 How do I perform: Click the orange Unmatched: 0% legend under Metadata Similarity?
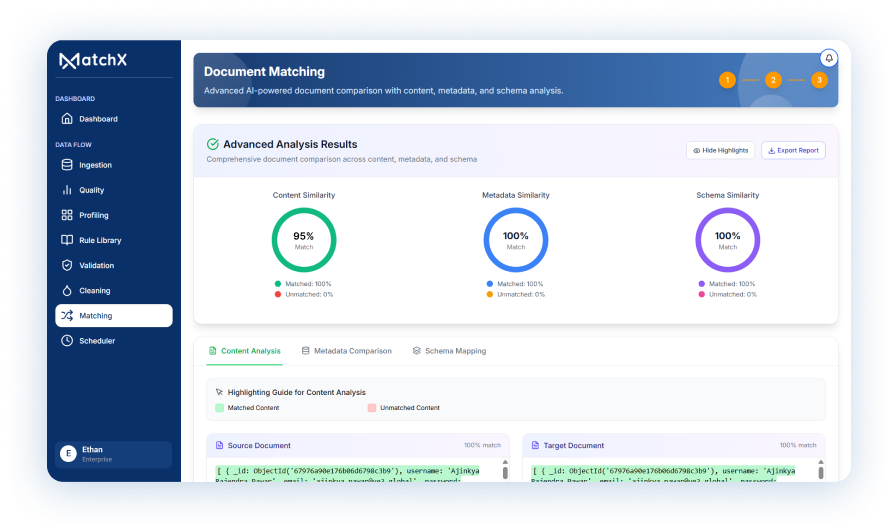516,294
